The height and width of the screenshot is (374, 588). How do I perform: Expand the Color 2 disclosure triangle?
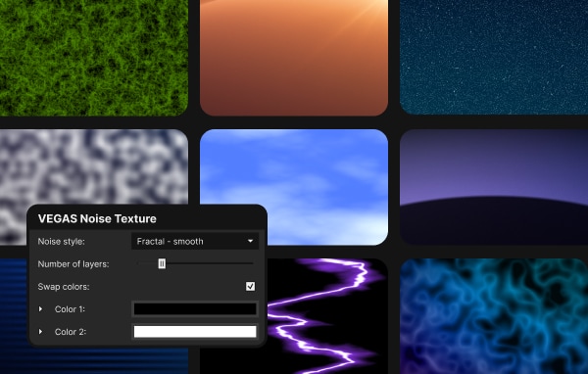click(x=40, y=332)
